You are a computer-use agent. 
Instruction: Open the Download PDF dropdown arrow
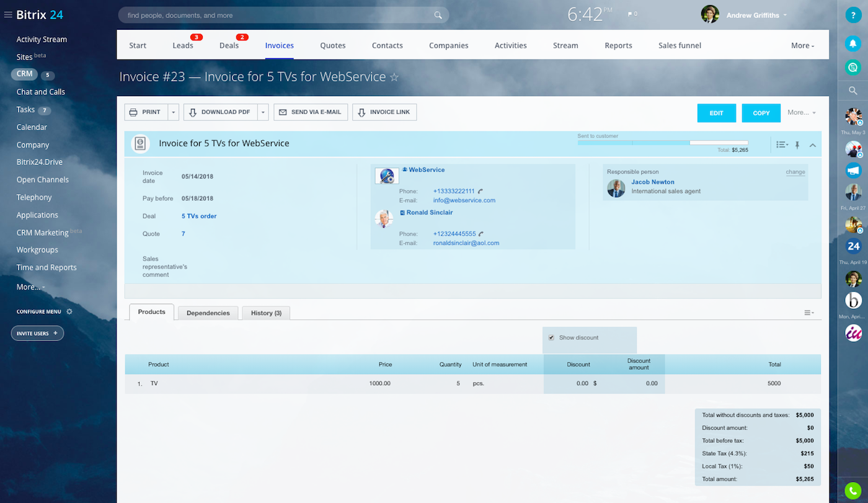263,112
